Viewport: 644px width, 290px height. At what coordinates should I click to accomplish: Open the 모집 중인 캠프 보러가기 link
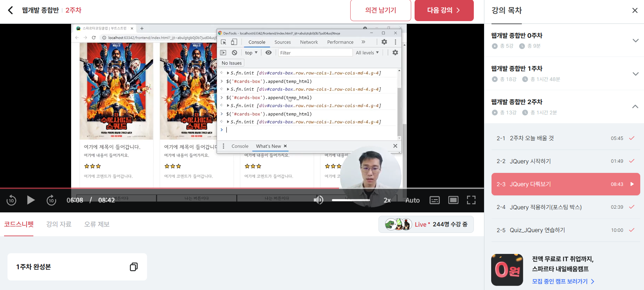click(563, 281)
